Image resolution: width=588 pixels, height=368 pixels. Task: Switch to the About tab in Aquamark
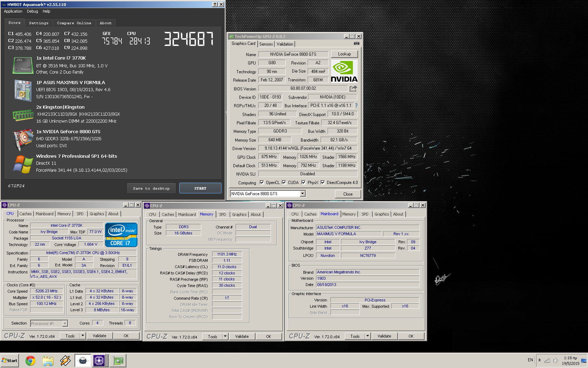[105, 23]
